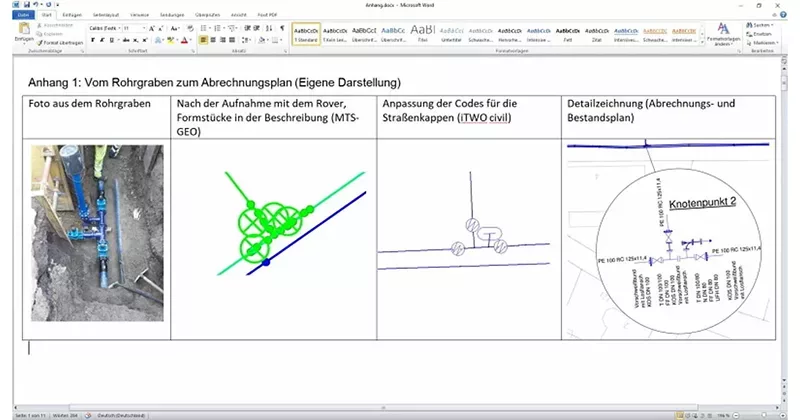Open the Verweise ribbon tab
The height and width of the screenshot is (420, 800).
[x=139, y=15]
